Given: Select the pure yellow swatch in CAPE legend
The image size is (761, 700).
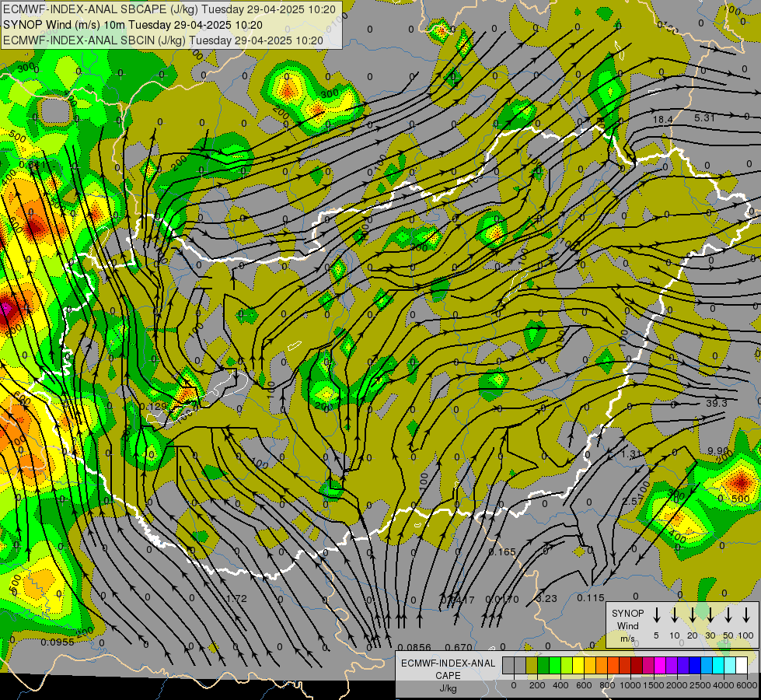Looking at the screenshot, I should click(x=578, y=666).
